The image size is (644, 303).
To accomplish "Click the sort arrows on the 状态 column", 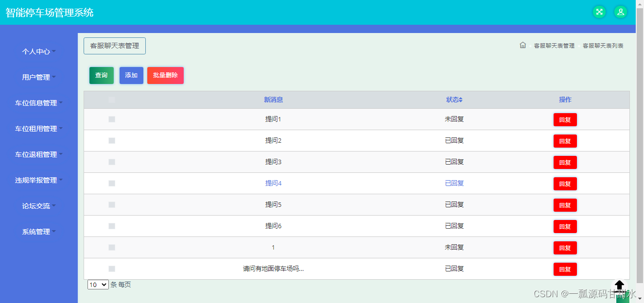I will (x=461, y=100).
